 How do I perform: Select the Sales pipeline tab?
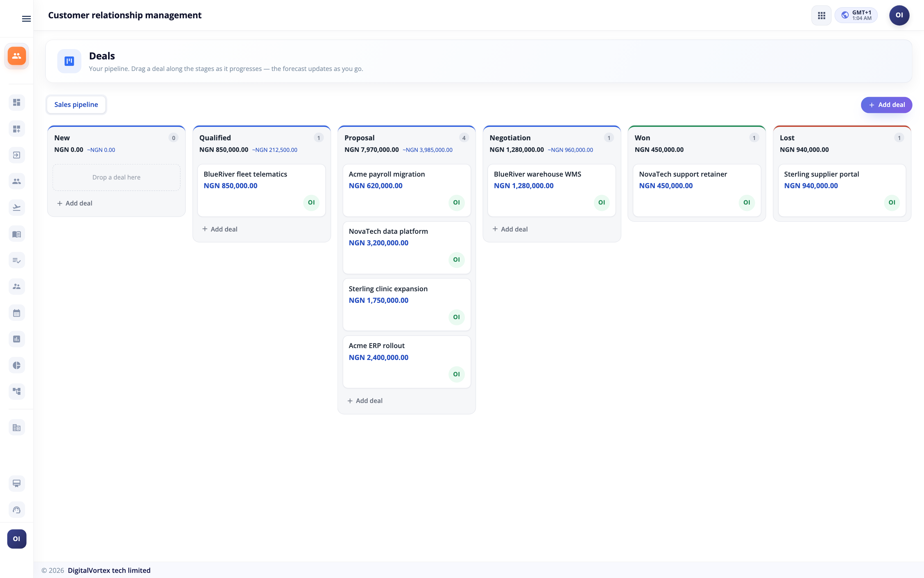pos(76,104)
